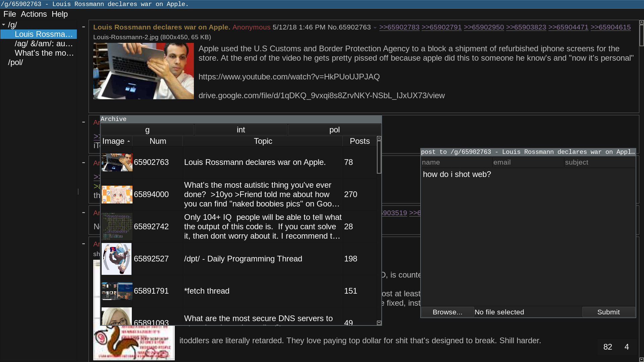Screen dimensions: 644x362
Task: Select archive topic Only 104+ IQ people
Action: click(263, 227)
